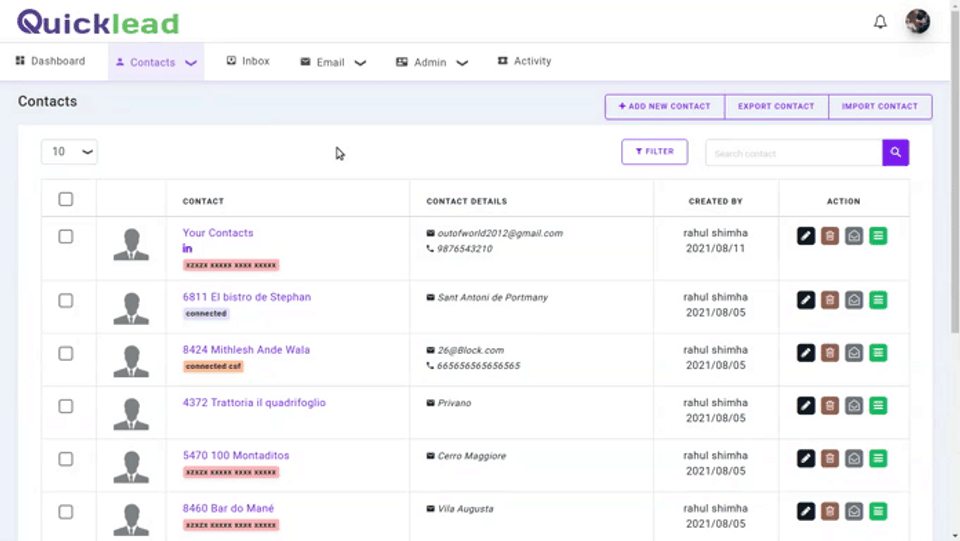Open the Your Contacts link
This screenshot has height=541, width=960.
pyautogui.click(x=218, y=233)
